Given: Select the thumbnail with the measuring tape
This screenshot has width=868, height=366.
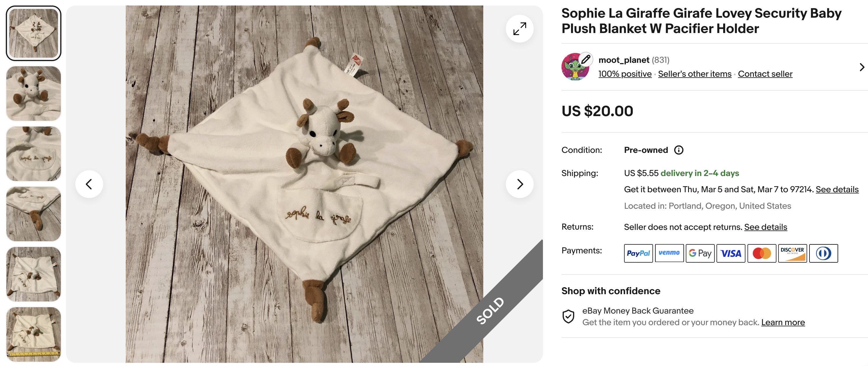Looking at the screenshot, I should [34, 334].
